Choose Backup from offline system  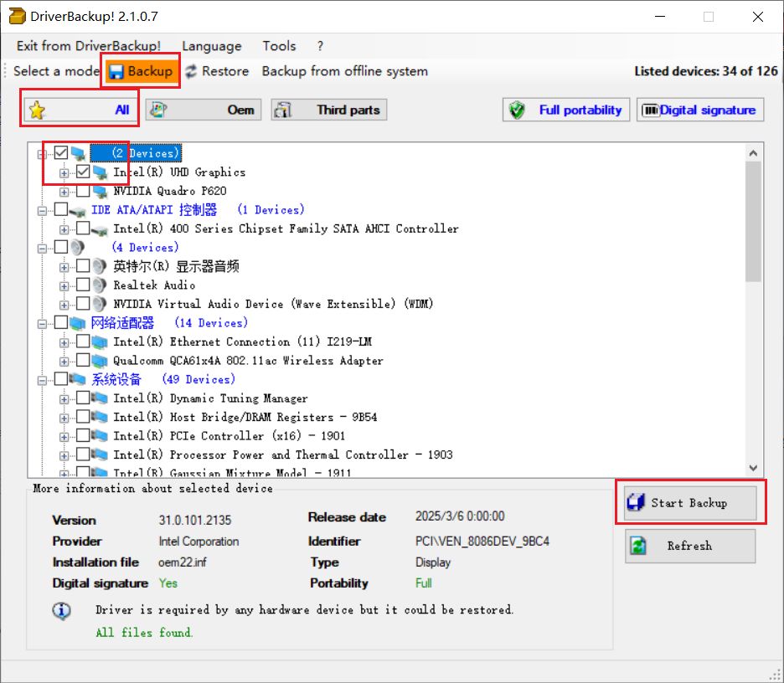click(x=344, y=72)
